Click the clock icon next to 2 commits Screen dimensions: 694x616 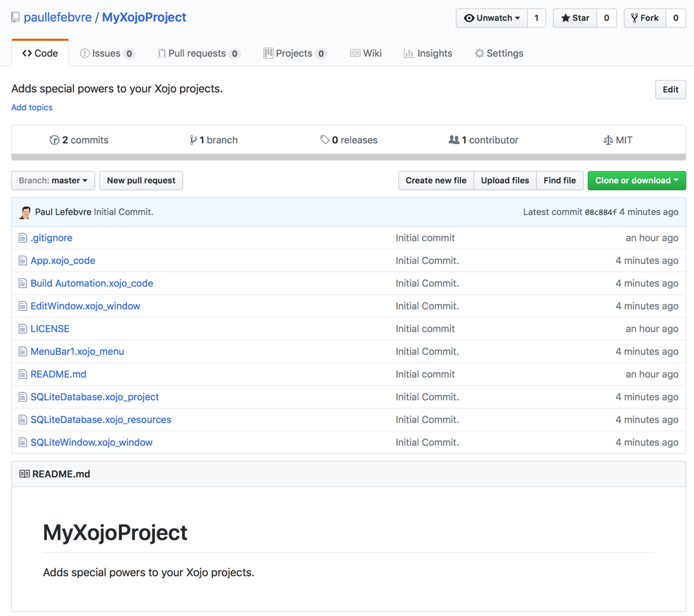pos(55,140)
